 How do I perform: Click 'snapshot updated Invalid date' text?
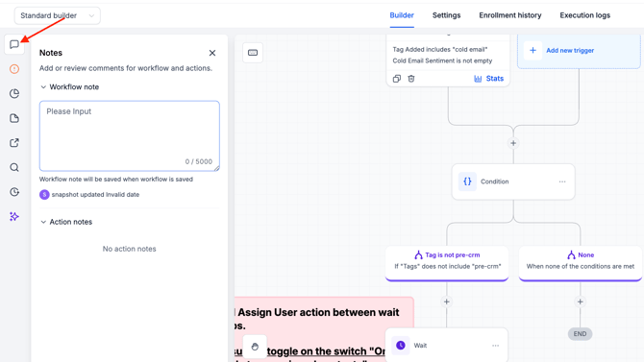(95, 195)
